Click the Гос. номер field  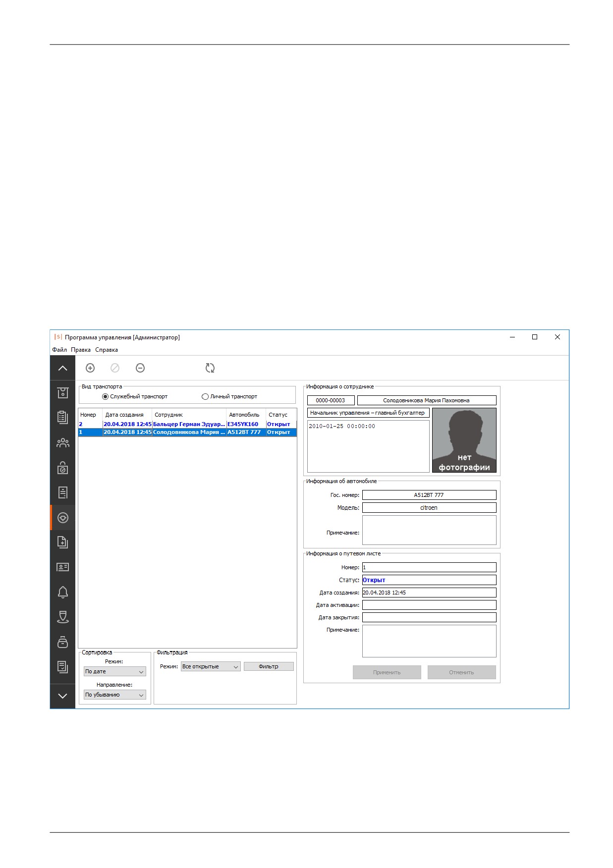(429, 495)
